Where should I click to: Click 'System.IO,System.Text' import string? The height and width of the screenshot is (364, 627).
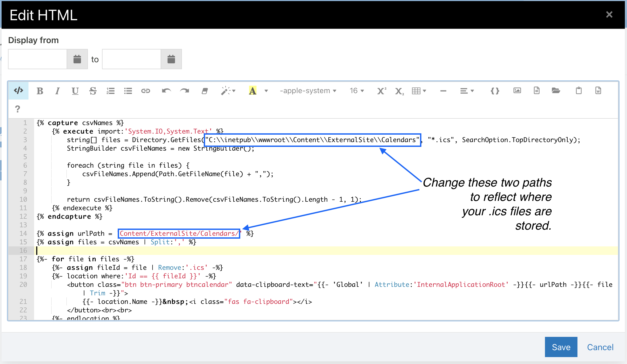[168, 131]
